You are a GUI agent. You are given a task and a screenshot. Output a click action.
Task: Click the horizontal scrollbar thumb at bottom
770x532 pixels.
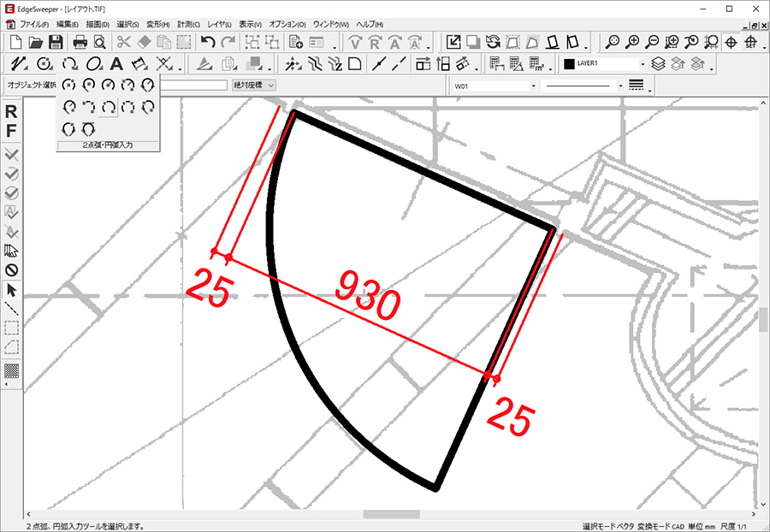[392, 514]
